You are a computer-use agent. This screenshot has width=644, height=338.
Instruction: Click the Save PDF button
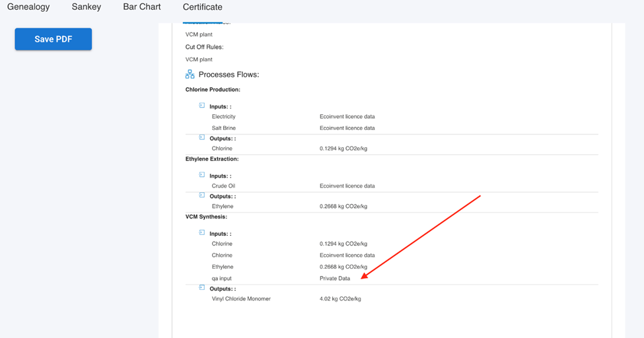click(x=54, y=39)
